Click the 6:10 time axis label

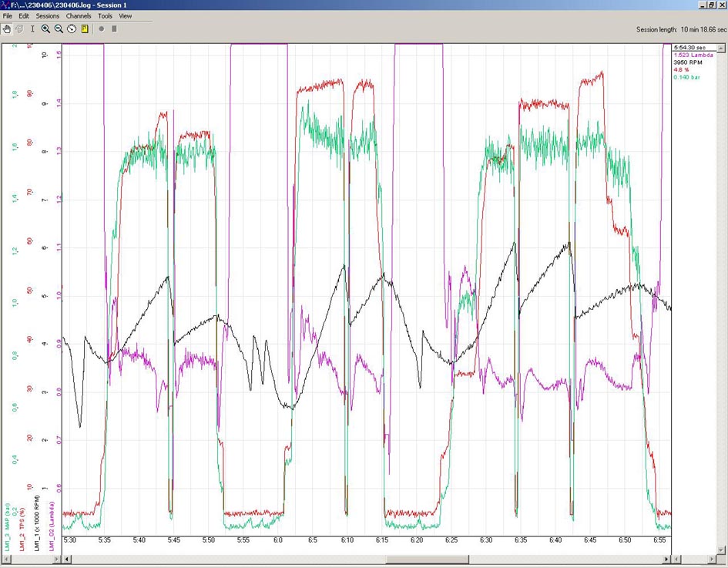[x=347, y=540]
